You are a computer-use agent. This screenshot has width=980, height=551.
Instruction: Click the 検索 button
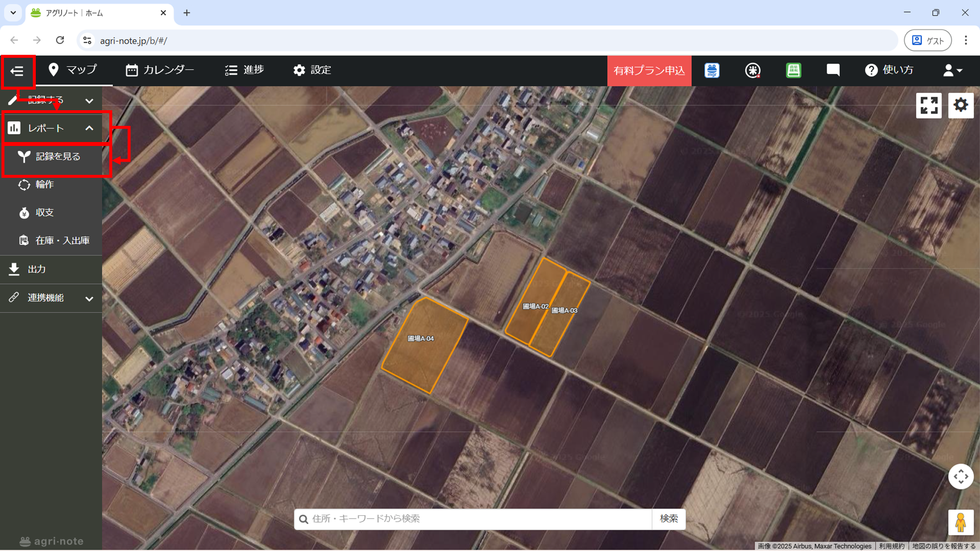[x=669, y=519]
